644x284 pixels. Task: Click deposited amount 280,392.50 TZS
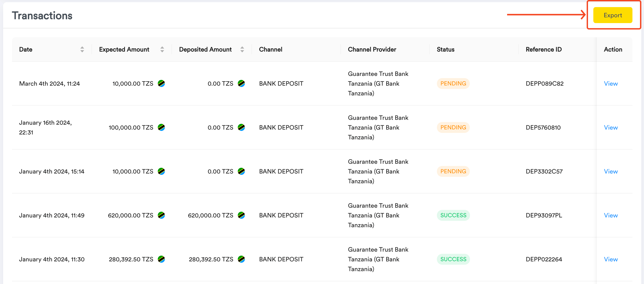211,259
